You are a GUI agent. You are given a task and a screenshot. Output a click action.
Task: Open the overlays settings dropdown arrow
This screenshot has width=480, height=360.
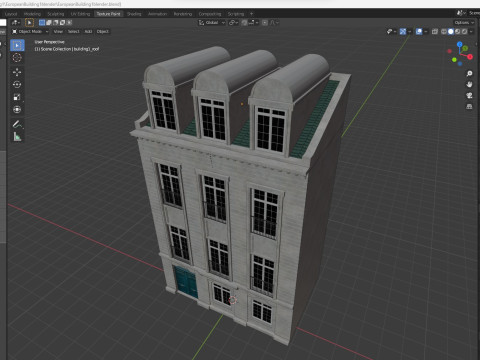tap(426, 31)
